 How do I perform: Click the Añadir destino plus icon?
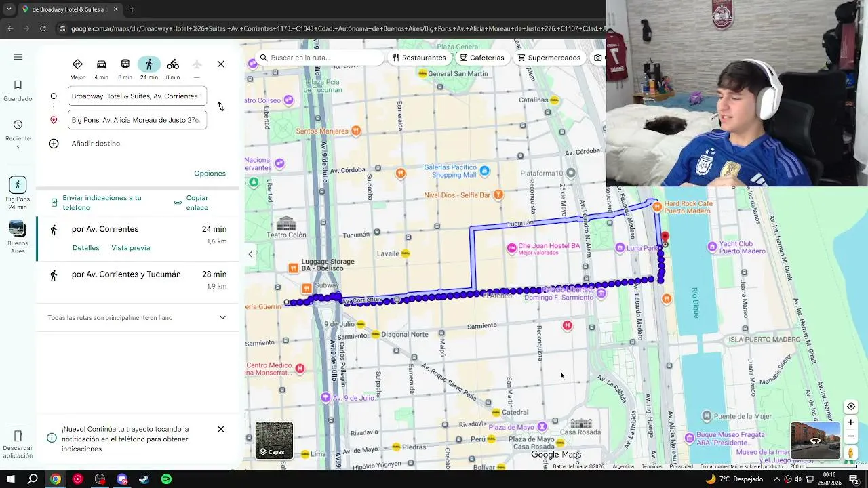54,144
